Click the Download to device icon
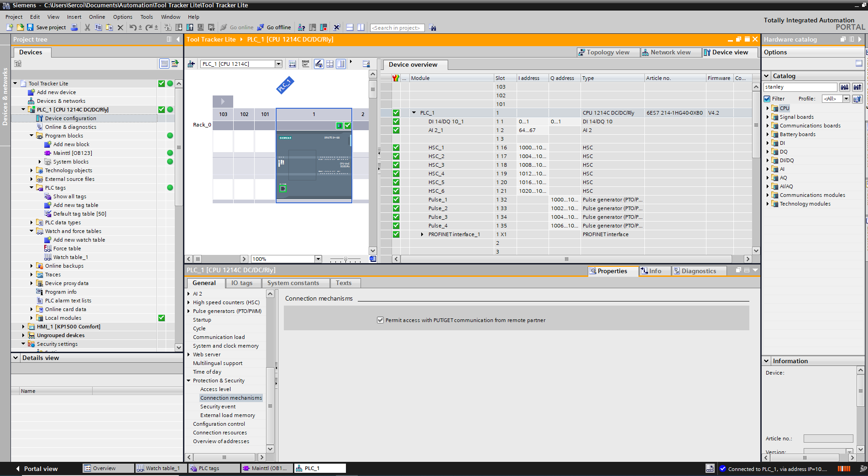Screen dimensions: 868x476 coord(179,27)
